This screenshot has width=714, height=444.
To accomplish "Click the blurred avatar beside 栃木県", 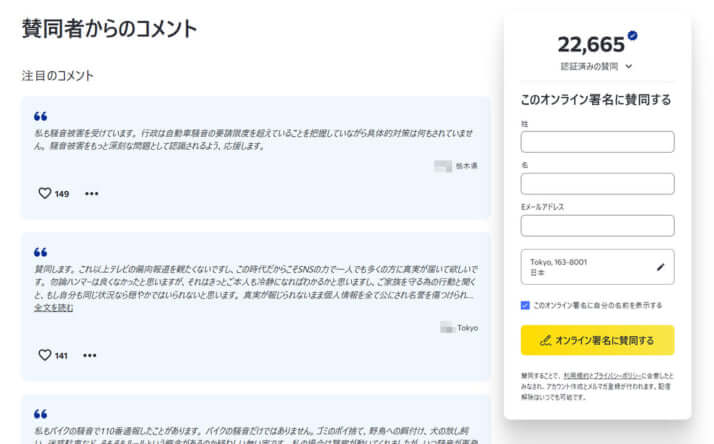I will point(443,166).
